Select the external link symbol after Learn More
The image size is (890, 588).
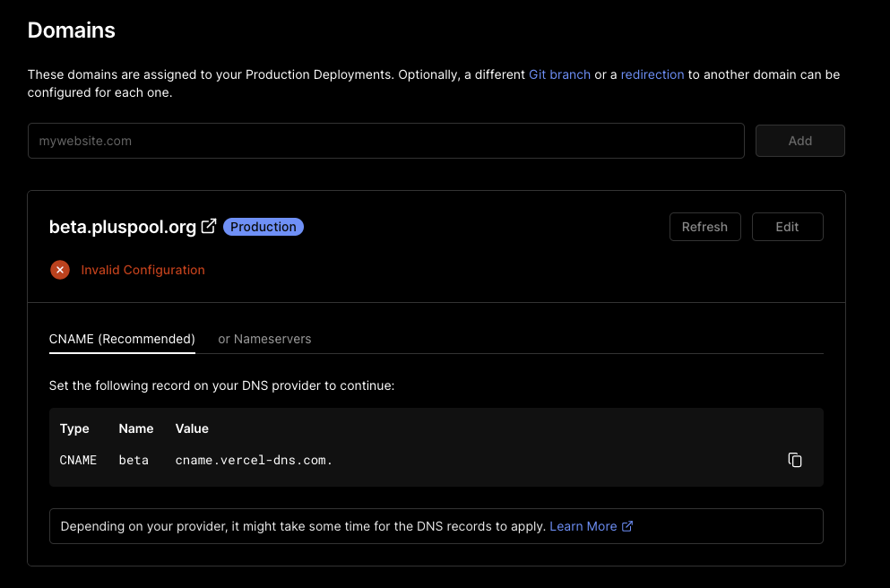(x=626, y=526)
